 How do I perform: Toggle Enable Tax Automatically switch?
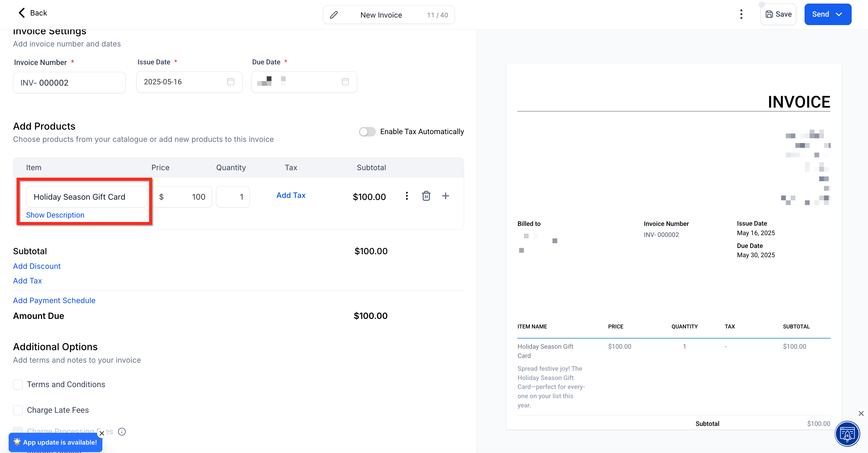[x=367, y=131]
